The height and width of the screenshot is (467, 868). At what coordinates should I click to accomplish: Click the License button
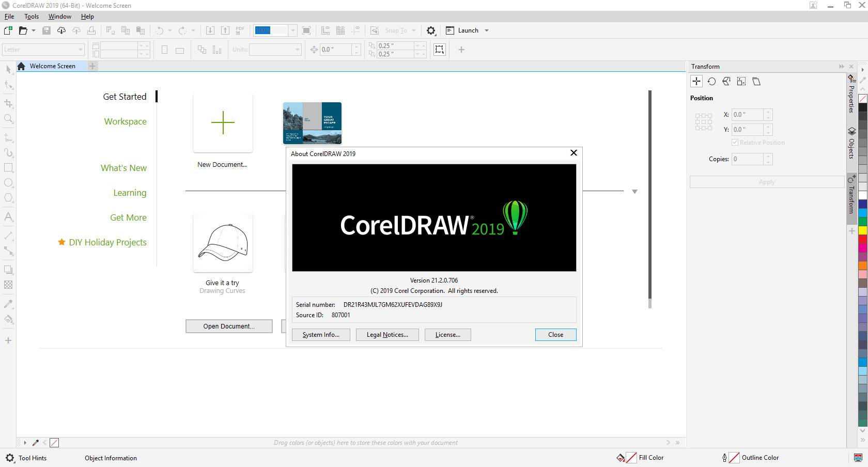(x=447, y=335)
